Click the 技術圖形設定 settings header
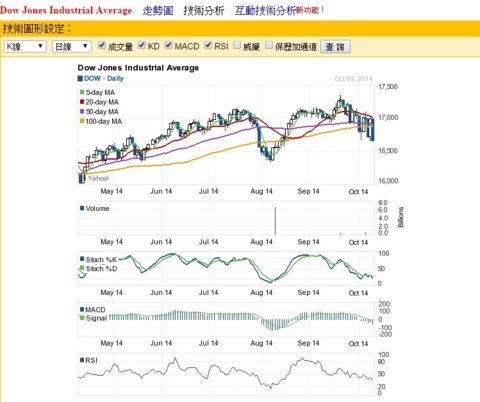 pos(37,29)
